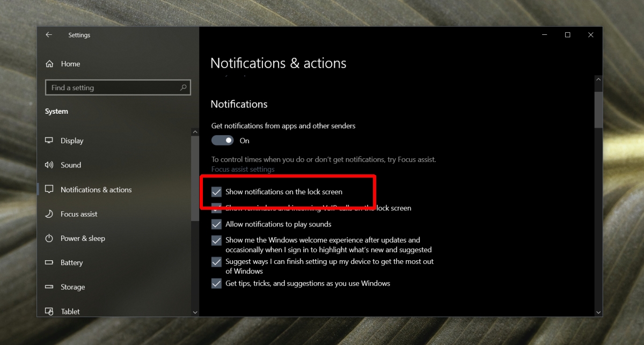Select the Storage drive icon
The image size is (644, 345).
click(50, 287)
